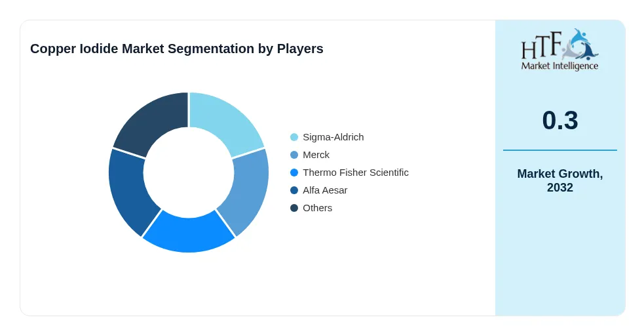
Task: Select the bright blue Thermo Fisher slice
Action: pyautogui.click(x=189, y=234)
